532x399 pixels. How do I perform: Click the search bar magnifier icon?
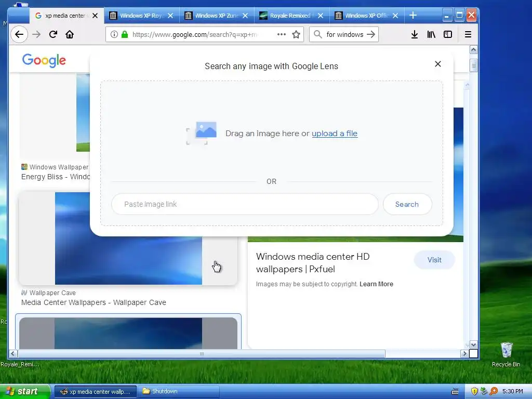pos(317,34)
